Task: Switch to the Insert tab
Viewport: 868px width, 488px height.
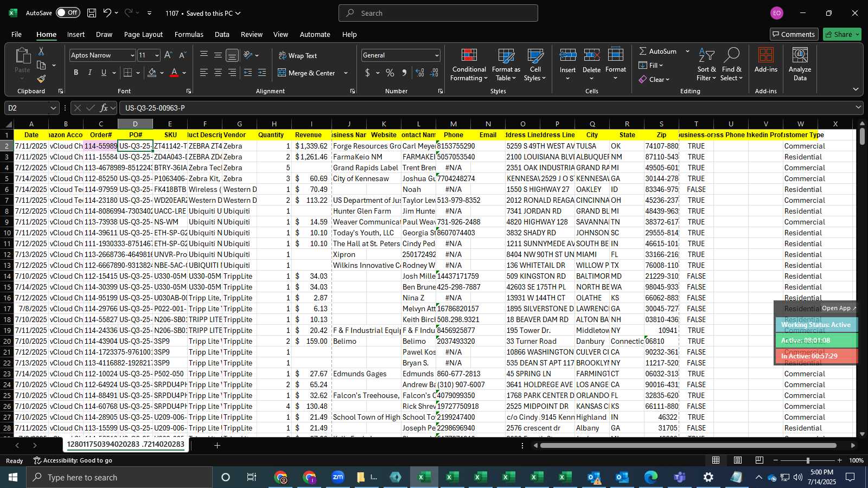Action: tap(76, 34)
